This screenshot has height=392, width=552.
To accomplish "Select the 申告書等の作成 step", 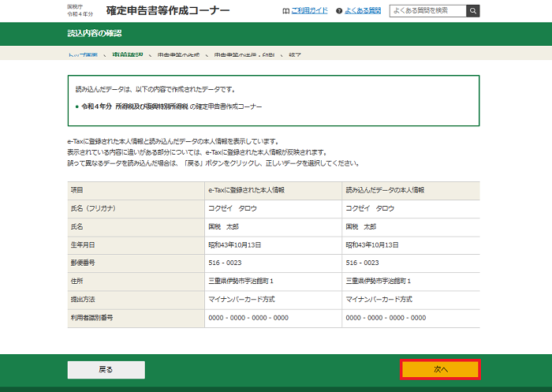I will 179,56.
